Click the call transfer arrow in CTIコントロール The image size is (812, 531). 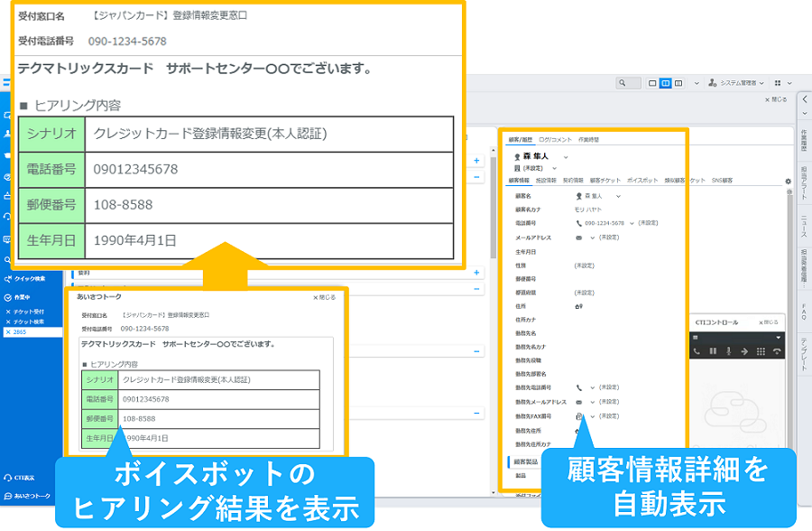click(745, 351)
